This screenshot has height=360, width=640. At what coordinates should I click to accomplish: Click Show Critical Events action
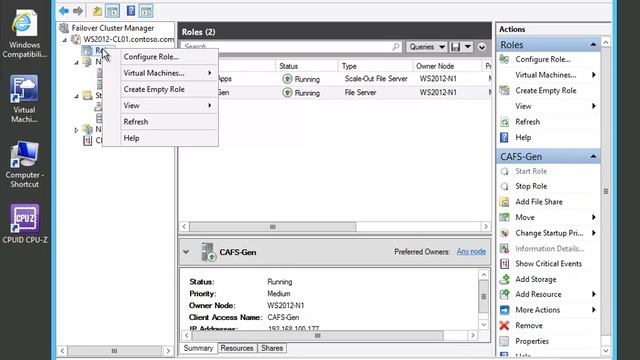click(549, 264)
